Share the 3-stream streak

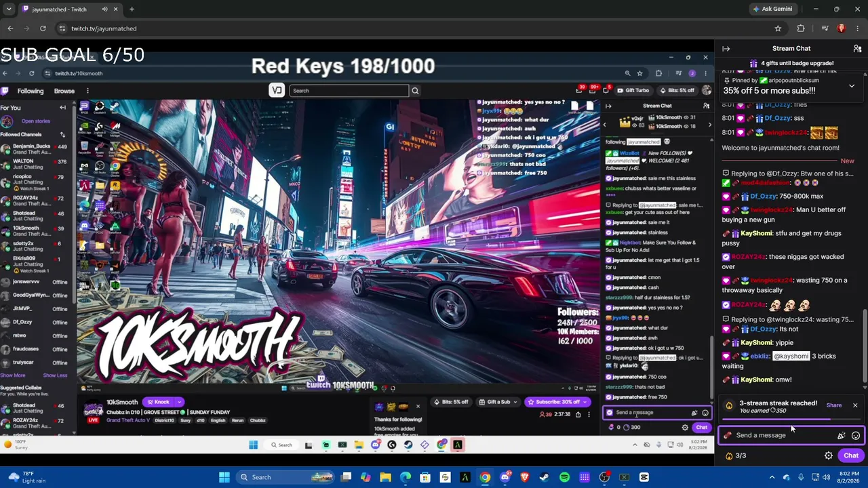[834, 405]
